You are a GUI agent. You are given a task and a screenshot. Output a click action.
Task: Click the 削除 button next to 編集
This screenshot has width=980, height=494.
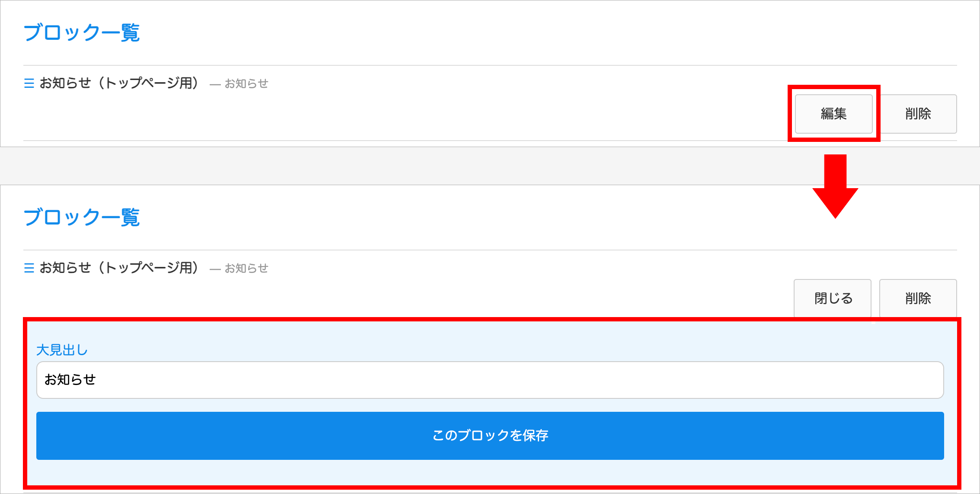pyautogui.click(x=918, y=114)
